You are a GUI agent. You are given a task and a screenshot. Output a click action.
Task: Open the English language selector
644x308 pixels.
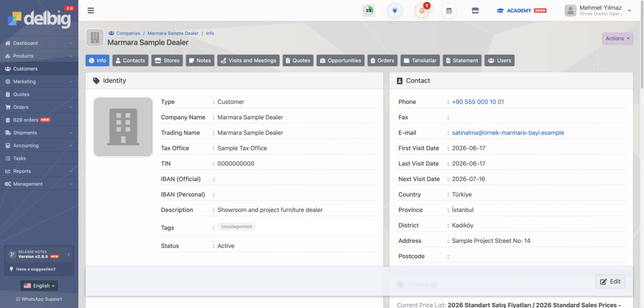[39, 286]
